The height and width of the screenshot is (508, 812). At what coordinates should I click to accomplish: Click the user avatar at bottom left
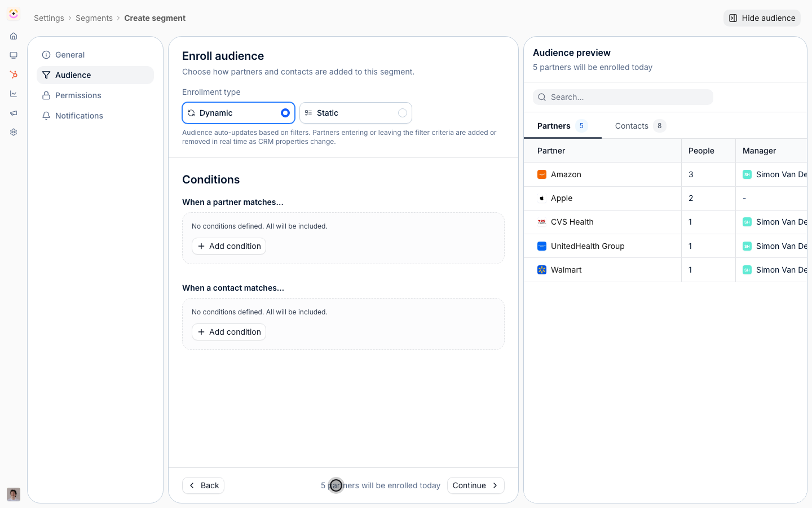click(14, 494)
